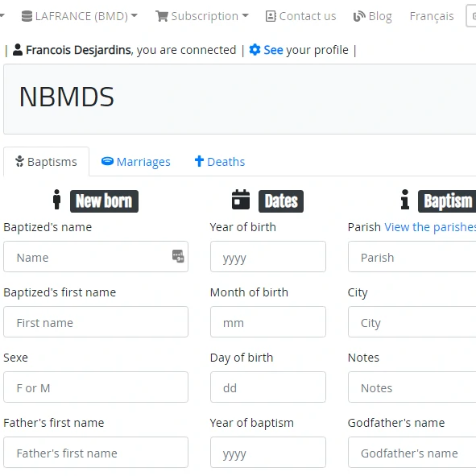Open the Contact us page
Screen dimensions: 476x476
point(300,16)
